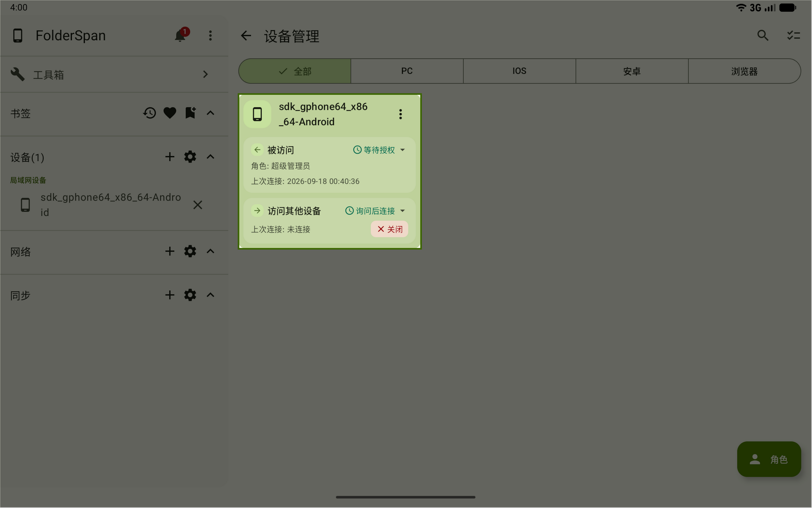Expand the 工具箱 row
The image size is (812, 508).
(x=114, y=74)
